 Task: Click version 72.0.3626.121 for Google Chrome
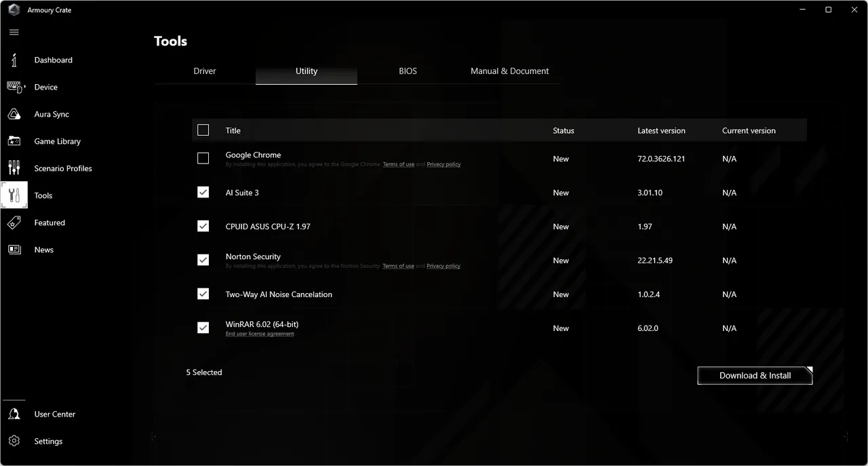coord(661,159)
